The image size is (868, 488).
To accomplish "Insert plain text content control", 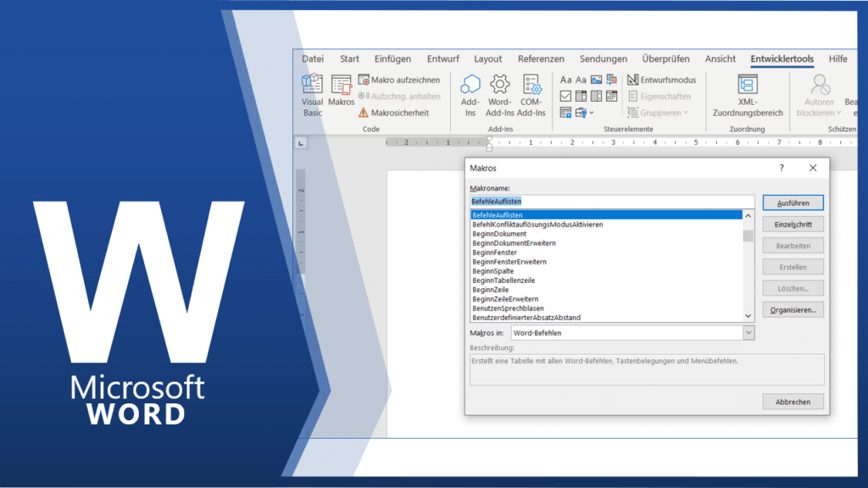I will [x=581, y=80].
